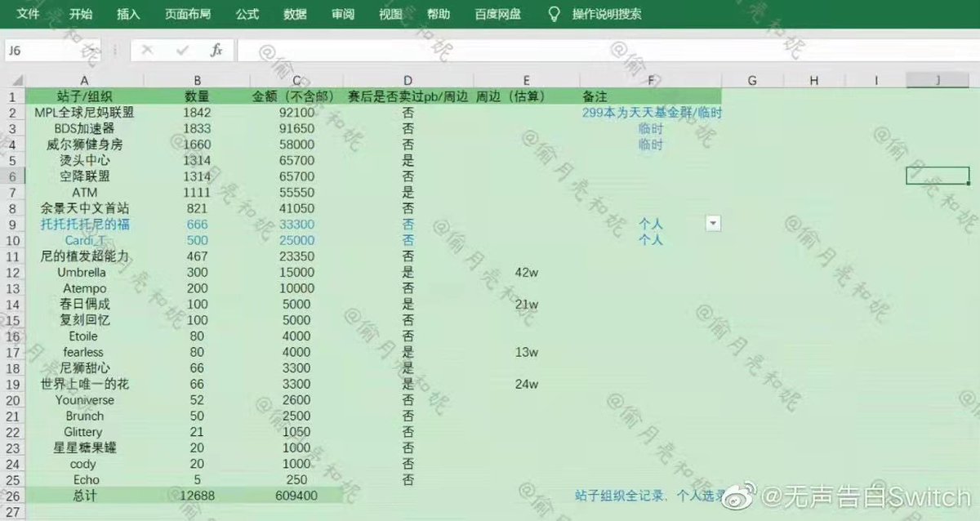Switch to the 公式 tab
This screenshot has height=521, width=980.
click(x=247, y=14)
